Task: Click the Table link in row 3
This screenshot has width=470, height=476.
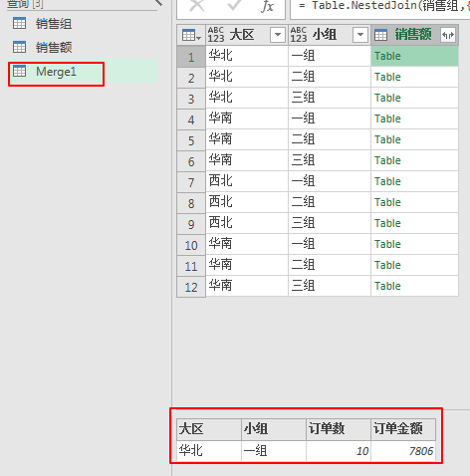Action: [387, 98]
